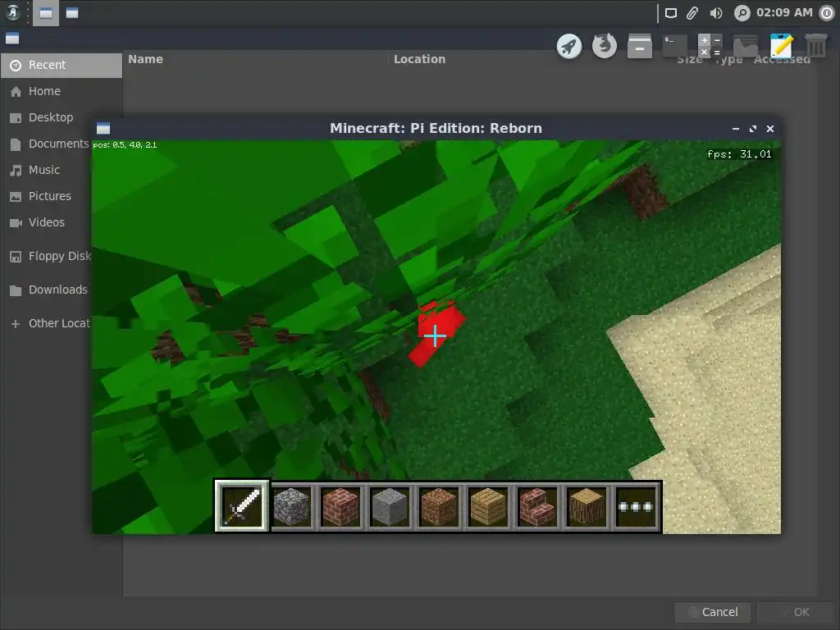Open the file manager drawer dock icon
This screenshot has height=630, width=840.
[x=640, y=46]
